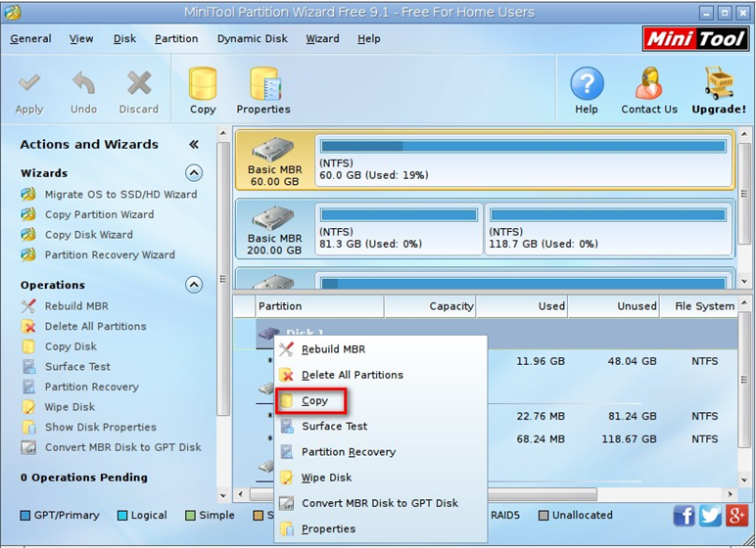Screen dimensions: 756x548
Task: Select the Basic MBR 60.00 GB disk icon
Action: (273, 149)
